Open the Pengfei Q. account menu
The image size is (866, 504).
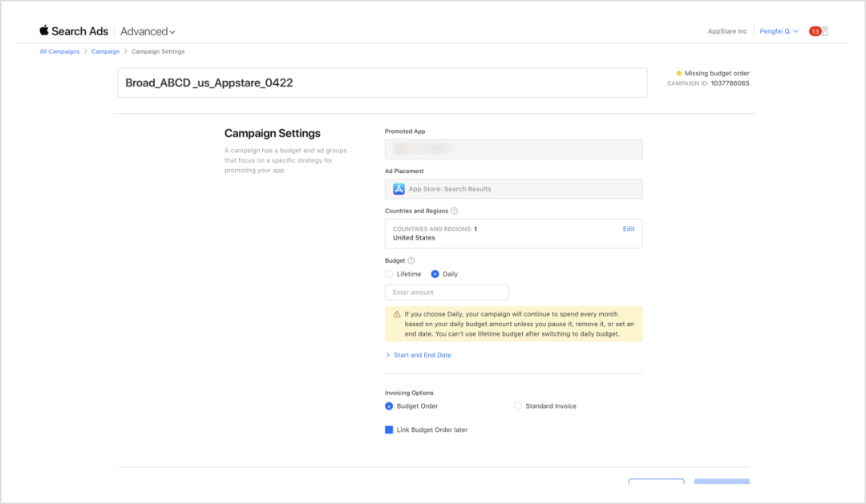(x=779, y=31)
